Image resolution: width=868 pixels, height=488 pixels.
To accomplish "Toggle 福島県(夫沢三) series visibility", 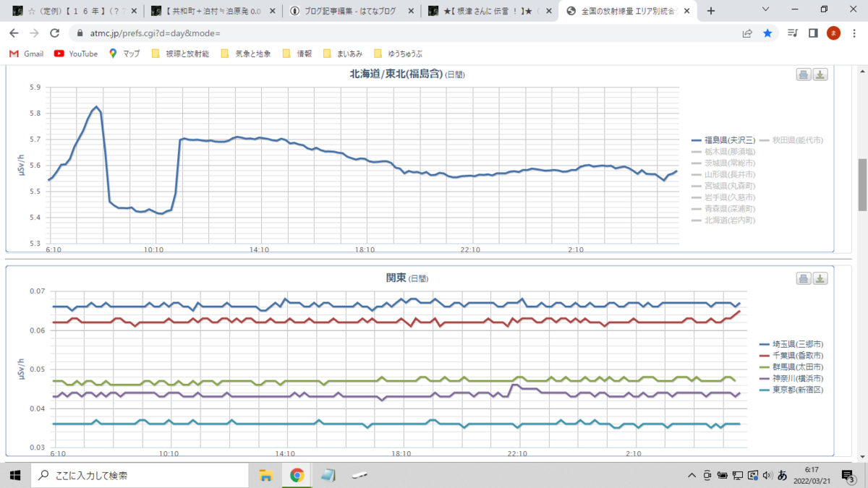I will coord(723,140).
